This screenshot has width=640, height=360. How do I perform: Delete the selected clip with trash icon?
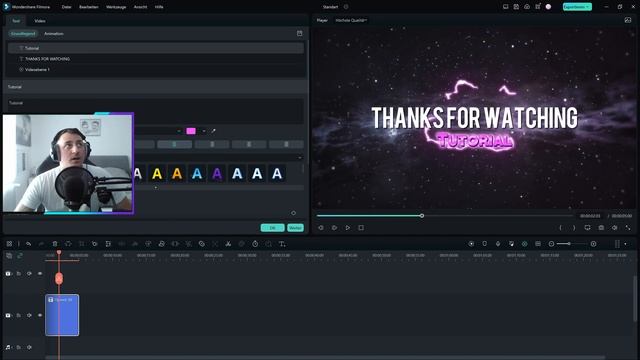55,244
